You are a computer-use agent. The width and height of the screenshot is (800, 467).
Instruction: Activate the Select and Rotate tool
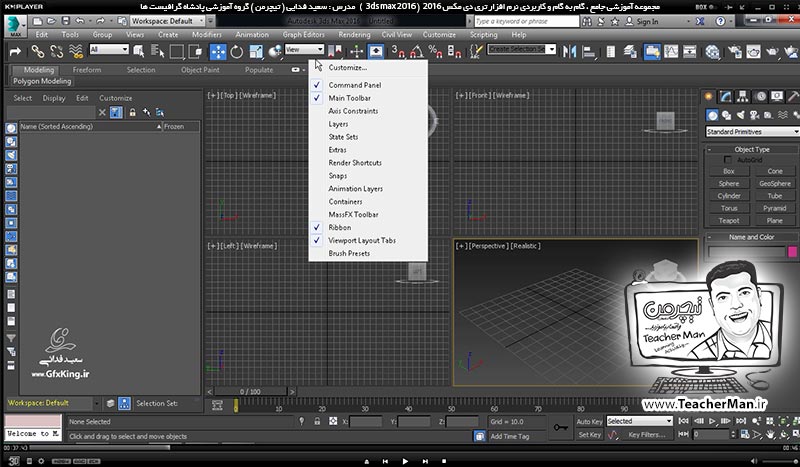[x=237, y=52]
